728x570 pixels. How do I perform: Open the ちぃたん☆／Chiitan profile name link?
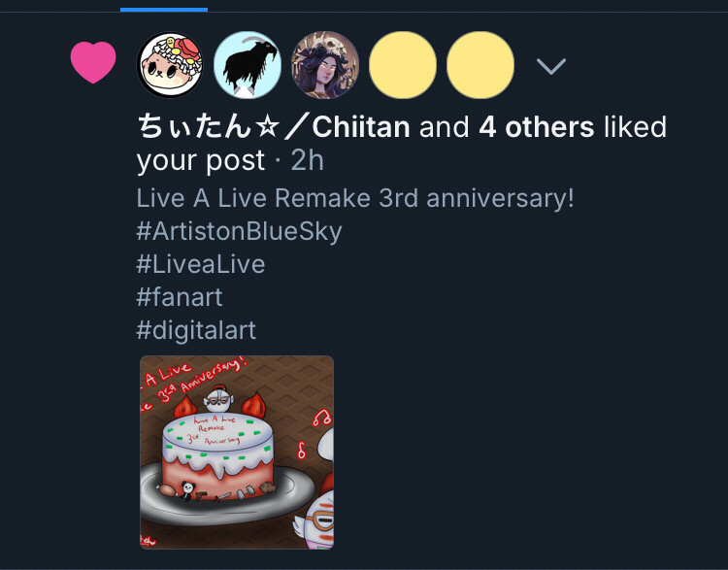point(273,127)
